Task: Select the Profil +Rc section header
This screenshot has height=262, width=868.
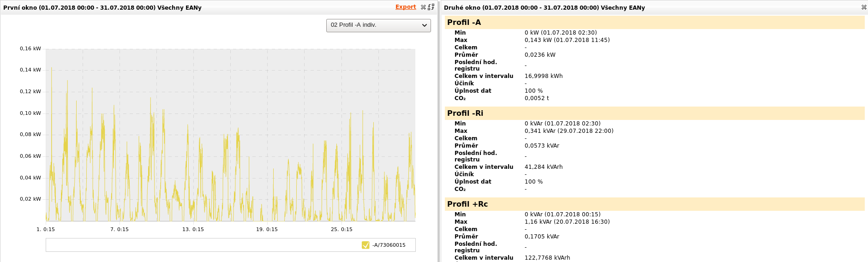Action: (467, 204)
